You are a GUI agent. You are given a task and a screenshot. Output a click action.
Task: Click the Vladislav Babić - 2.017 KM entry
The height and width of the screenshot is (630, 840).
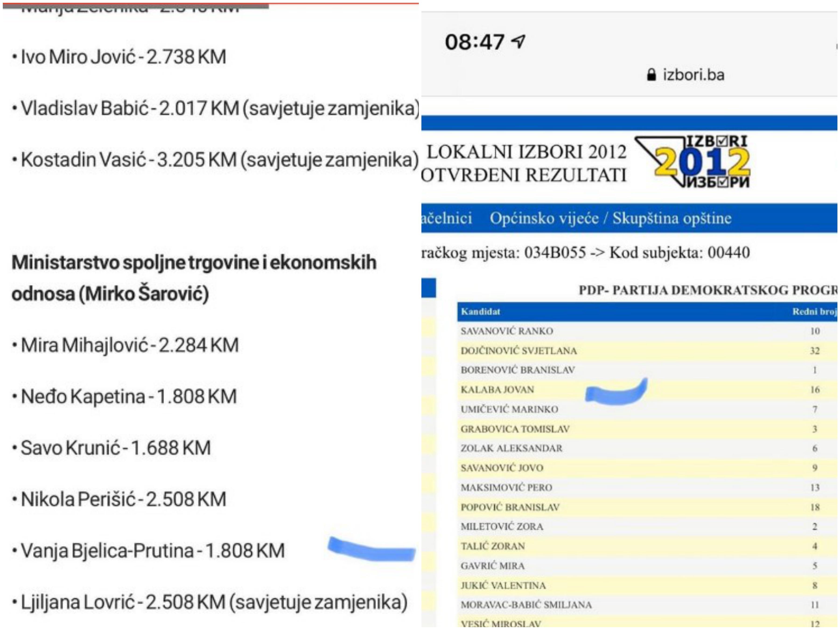point(216,108)
